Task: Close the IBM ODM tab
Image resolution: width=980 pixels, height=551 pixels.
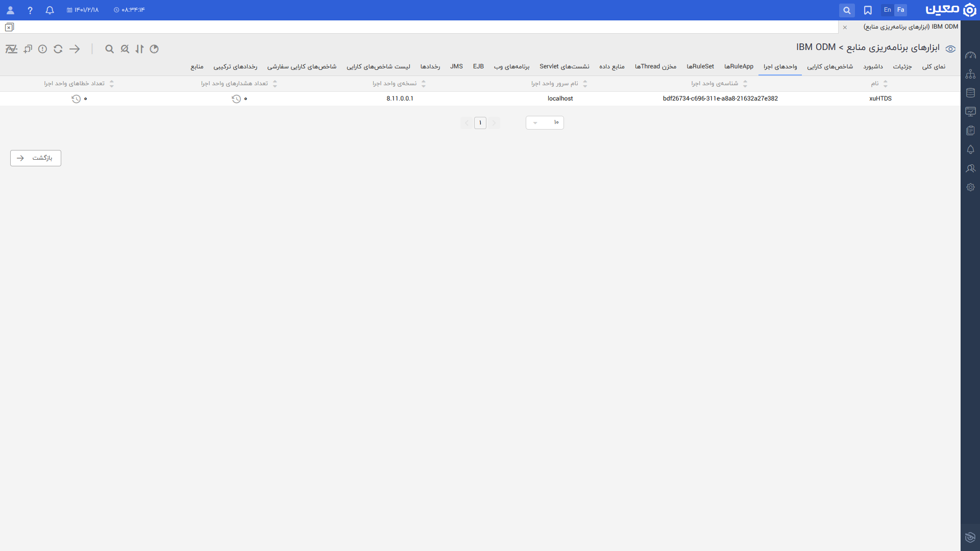Action: pos(845,28)
